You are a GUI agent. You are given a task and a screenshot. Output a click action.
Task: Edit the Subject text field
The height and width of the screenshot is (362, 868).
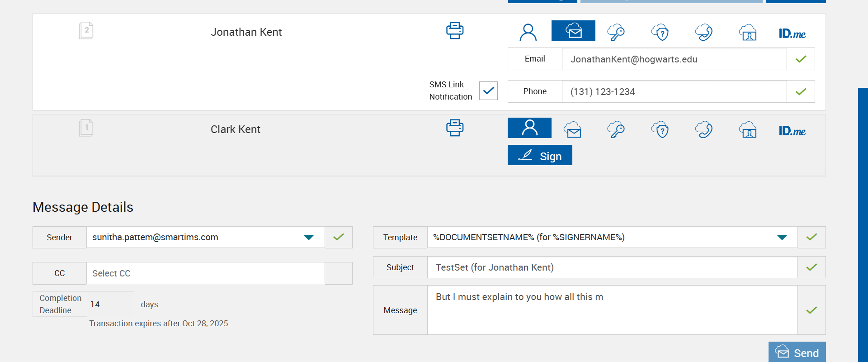click(x=612, y=267)
